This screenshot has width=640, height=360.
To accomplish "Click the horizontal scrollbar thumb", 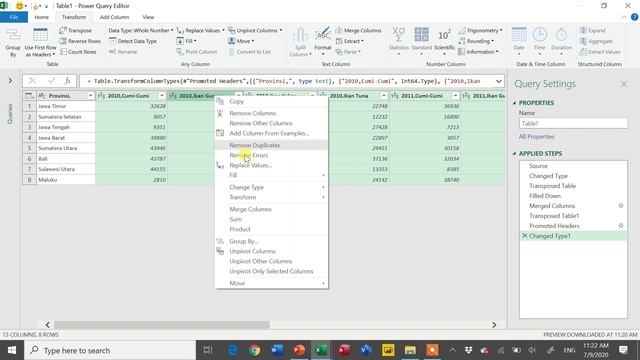I will point(162,325).
